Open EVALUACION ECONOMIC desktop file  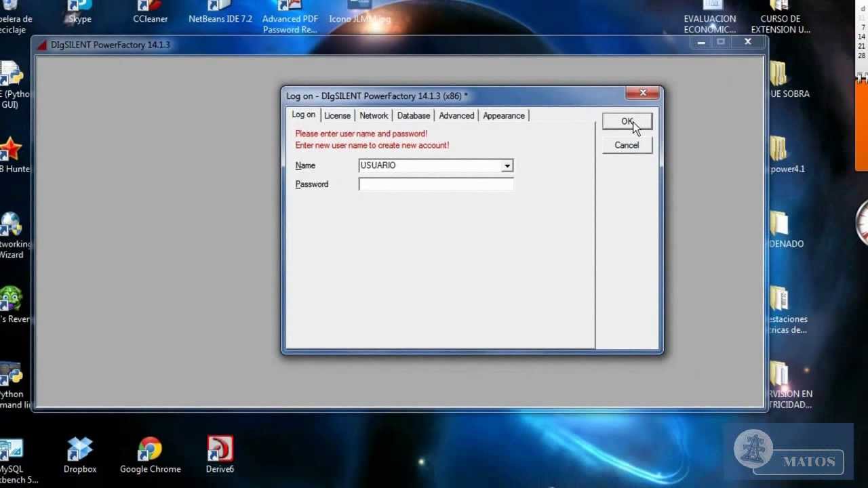[x=710, y=17]
